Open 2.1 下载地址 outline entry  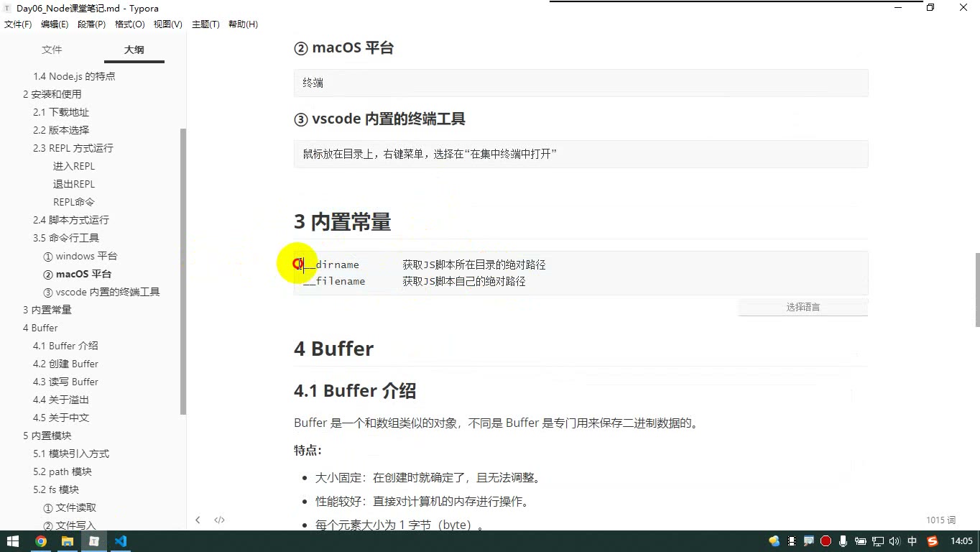[61, 112]
